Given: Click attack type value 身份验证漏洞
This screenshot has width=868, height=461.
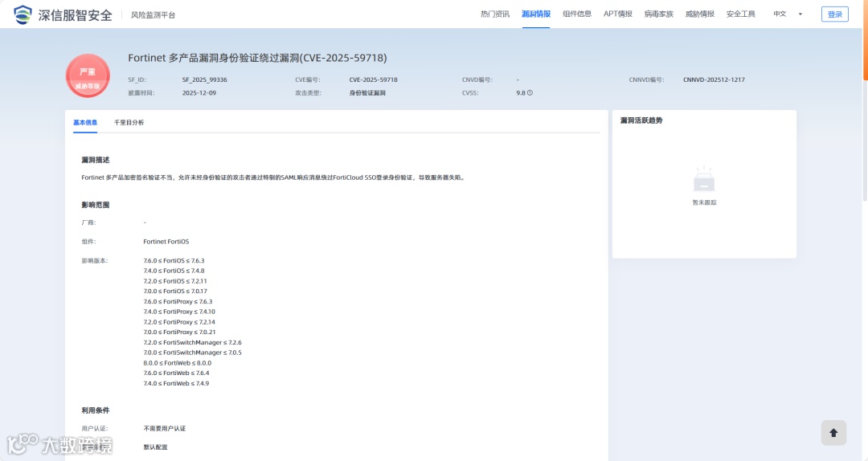Looking at the screenshot, I should 367,93.
